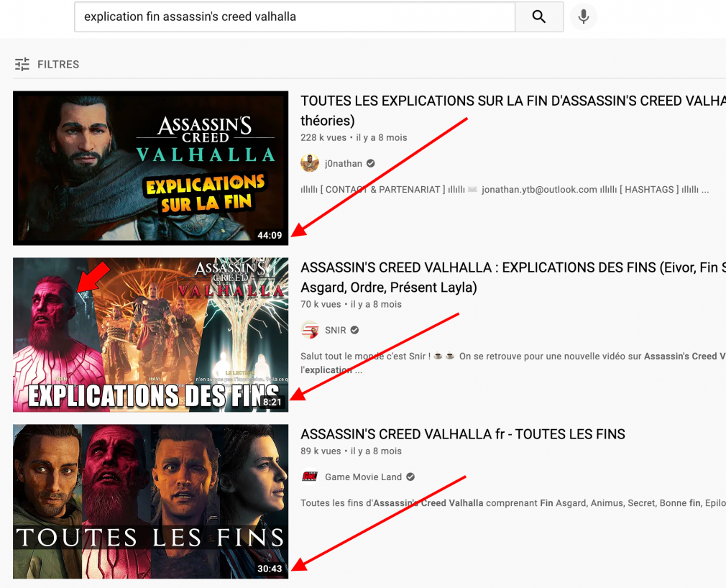726x588 pixels.
Task: Visit the SNIR channel name
Action: point(336,330)
